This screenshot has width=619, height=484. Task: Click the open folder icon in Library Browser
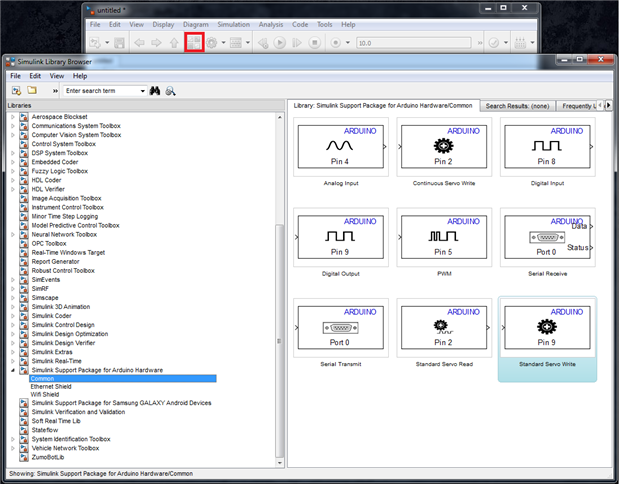[31, 91]
